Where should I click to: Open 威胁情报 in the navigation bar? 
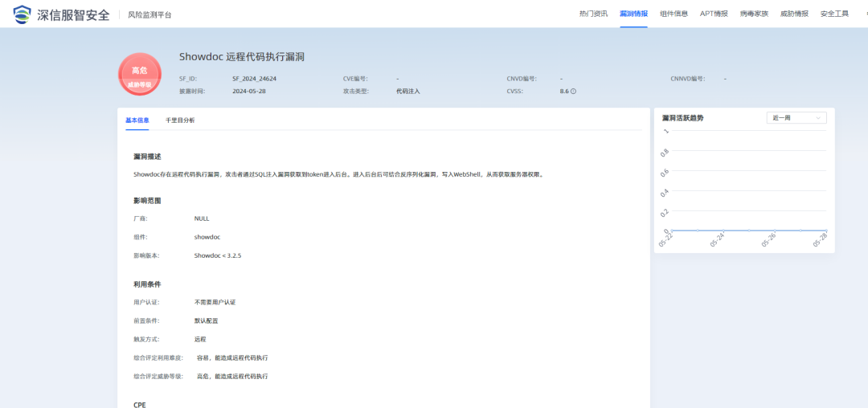pos(794,14)
